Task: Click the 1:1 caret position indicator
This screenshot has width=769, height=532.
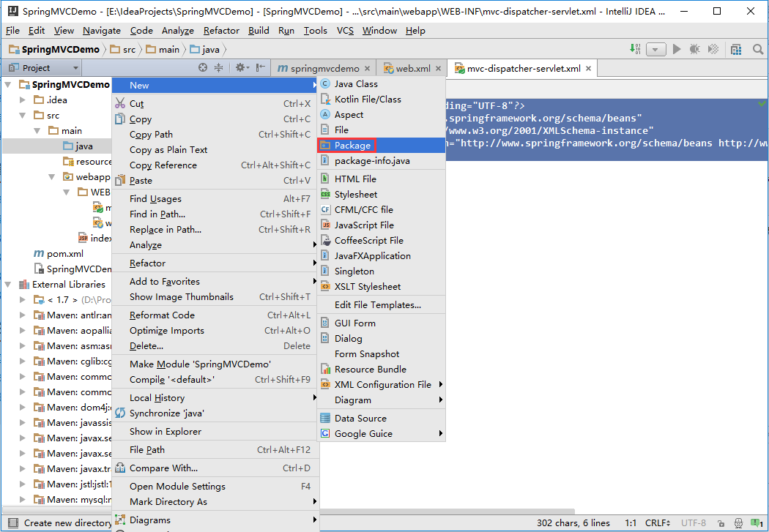Action: click(631, 523)
